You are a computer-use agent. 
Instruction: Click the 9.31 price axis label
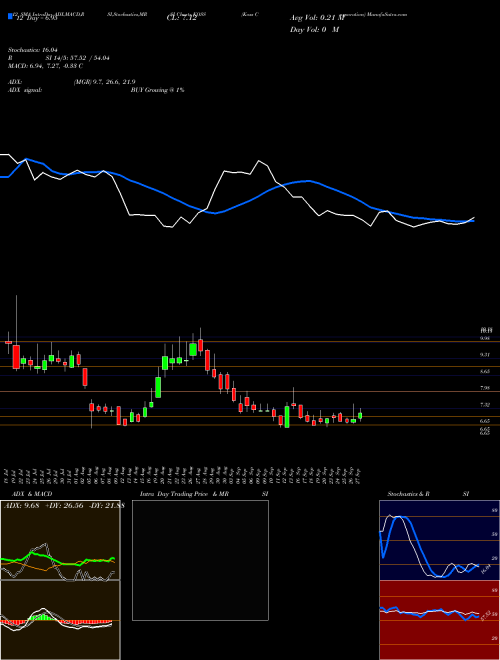tap(485, 355)
